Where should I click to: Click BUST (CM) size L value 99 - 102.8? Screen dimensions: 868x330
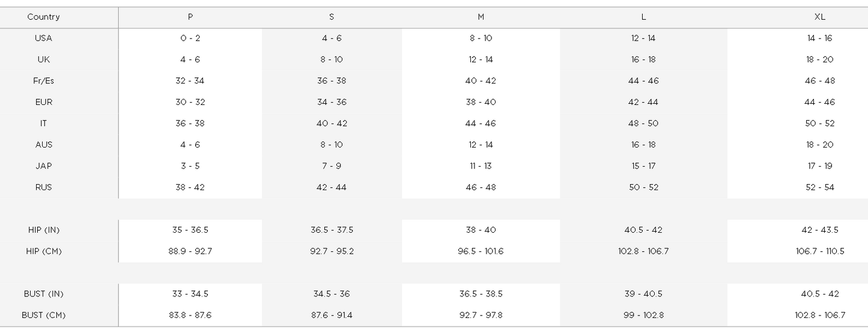(x=643, y=315)
